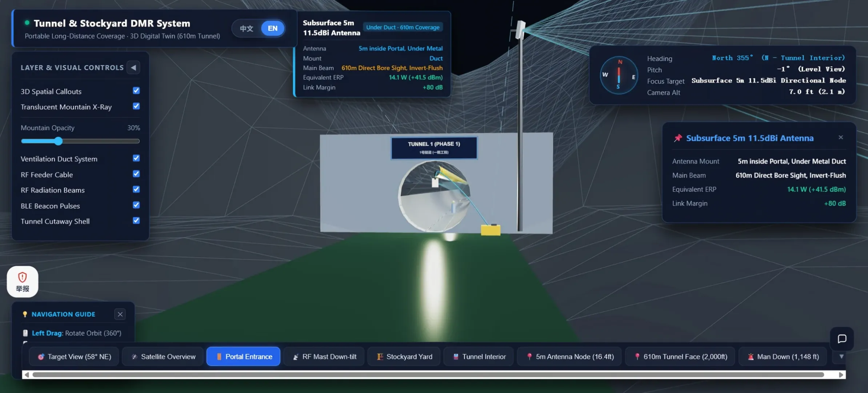Click the scrollbar right arrow
868x393 pixels.
point(841,375)
